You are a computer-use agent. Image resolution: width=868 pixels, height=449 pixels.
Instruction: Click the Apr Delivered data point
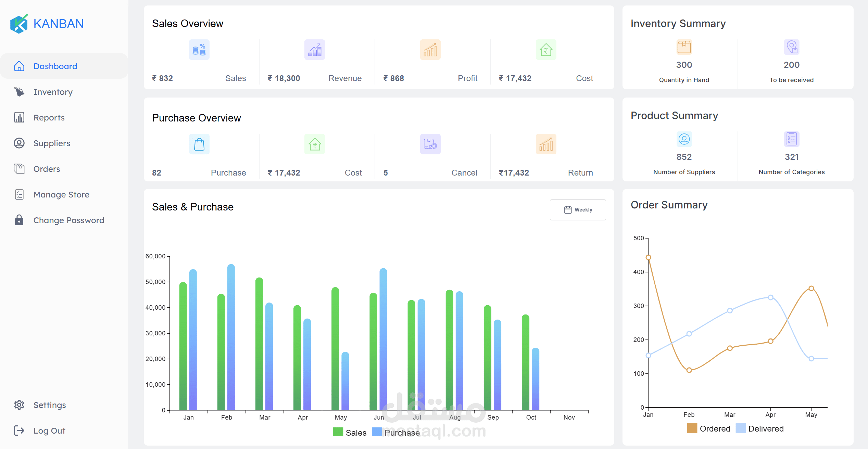point(770,297)
